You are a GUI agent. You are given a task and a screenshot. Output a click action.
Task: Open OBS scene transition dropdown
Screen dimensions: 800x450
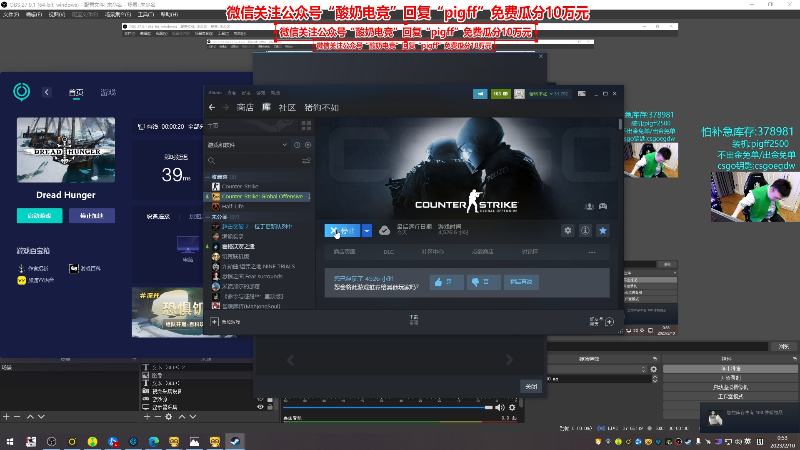597,369
